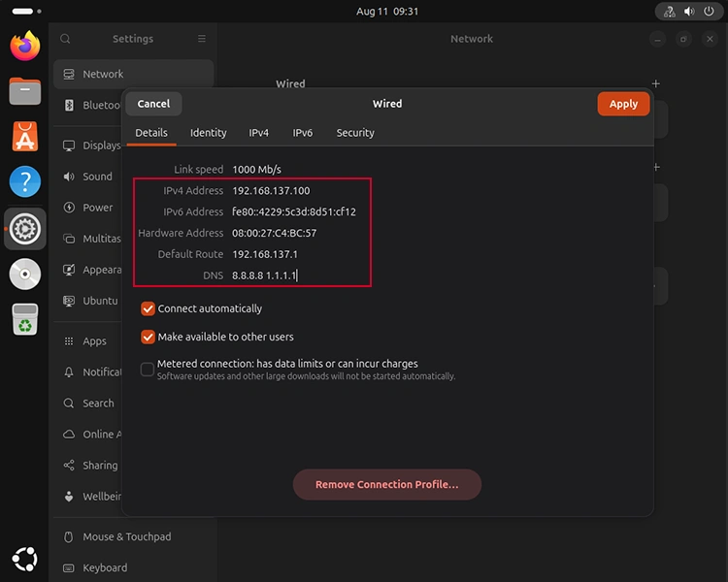Click the Search sidebar magnifier icon

(x=69, y=404)
